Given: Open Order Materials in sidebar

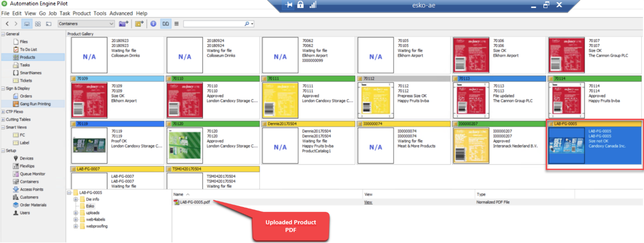Looking at the screenshot, I should click(x=33, y=205).
